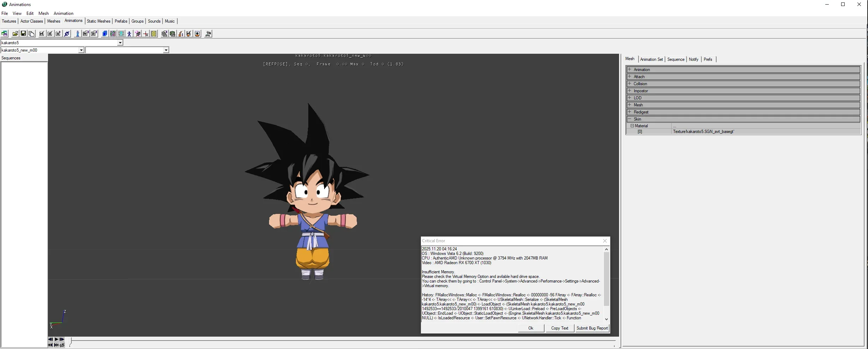Expand the Impostor property category

(629, 91)
